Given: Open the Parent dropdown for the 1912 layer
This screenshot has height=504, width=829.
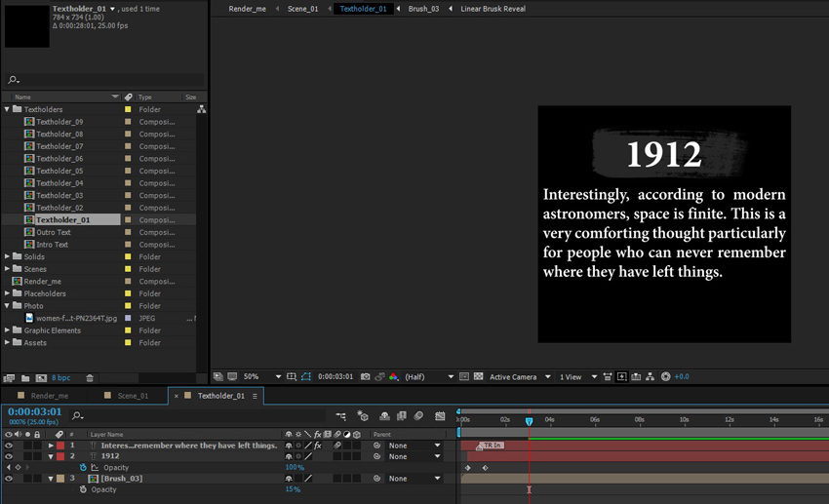Looking at the screenshot, I should click(414, 456).
